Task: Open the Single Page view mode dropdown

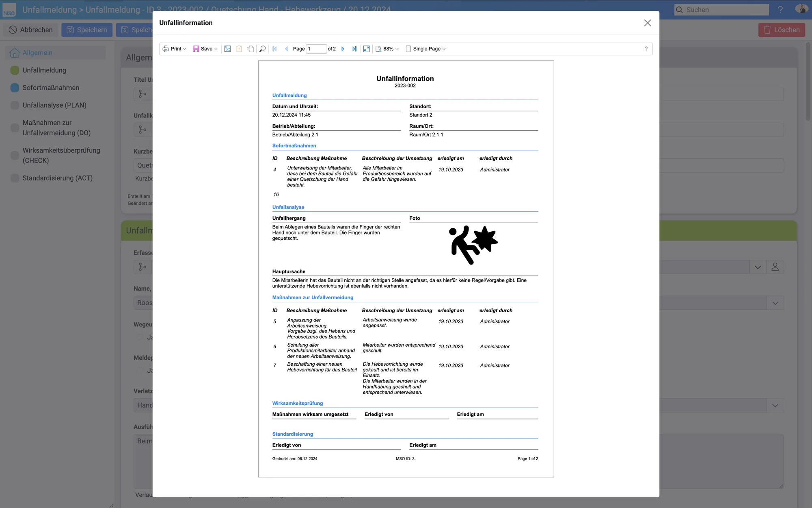Action: point(425,49)
